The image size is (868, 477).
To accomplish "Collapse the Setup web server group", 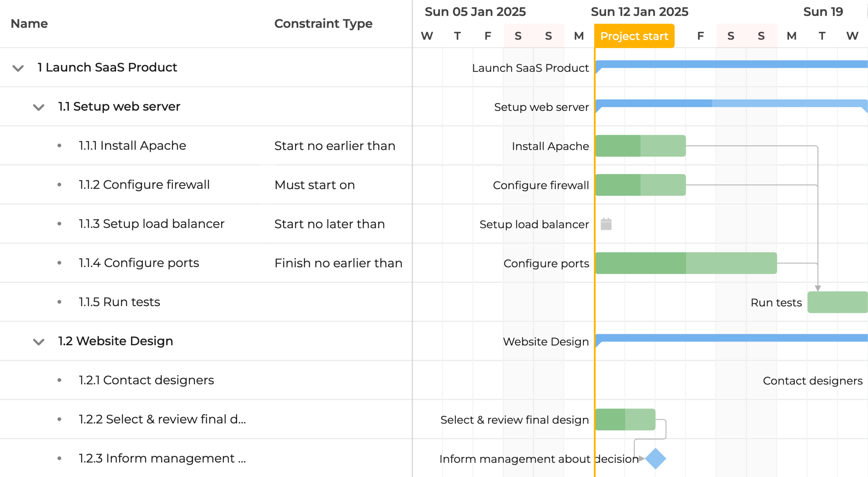I will click(x=39, y=107).
